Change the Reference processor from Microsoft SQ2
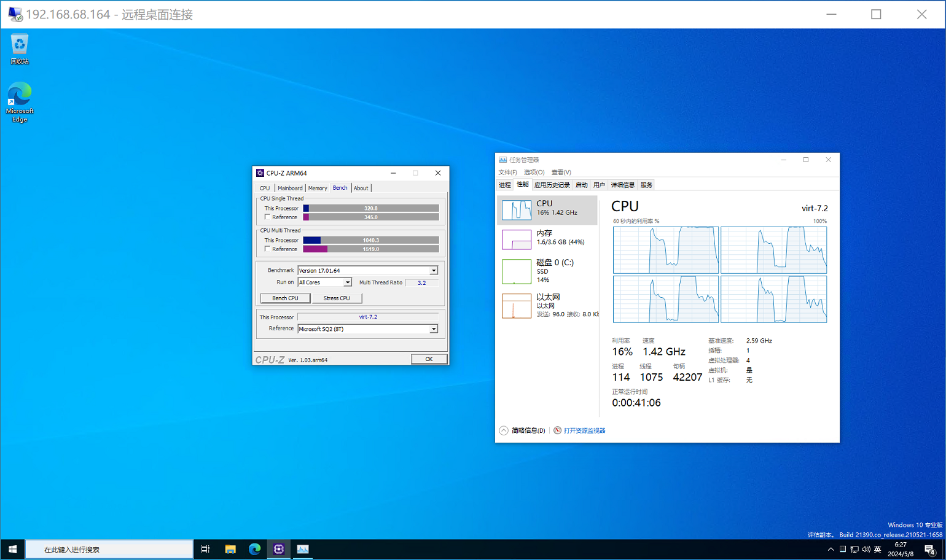This screenshot has width=946, height=560. point(434,329)
